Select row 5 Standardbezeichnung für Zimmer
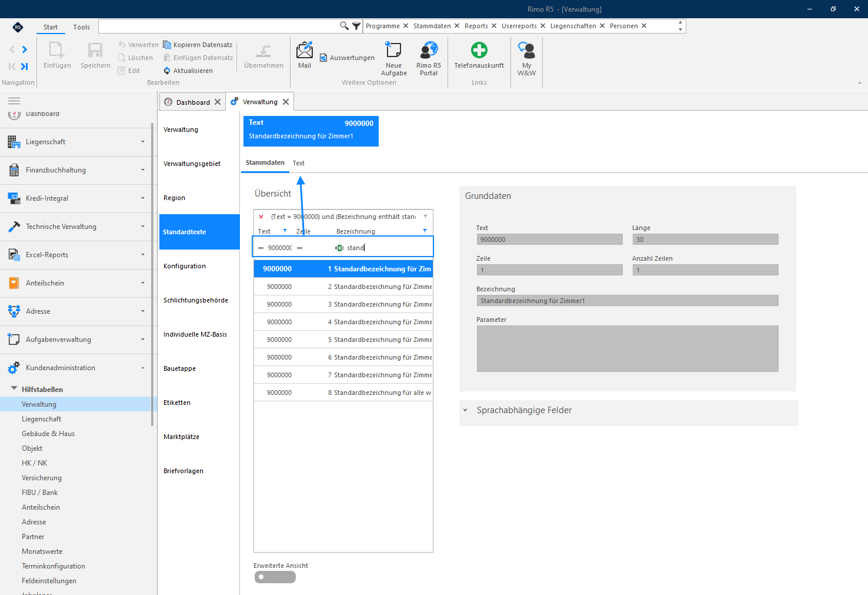The height and width of the screenshot is (595, 868). pos(343,340)
